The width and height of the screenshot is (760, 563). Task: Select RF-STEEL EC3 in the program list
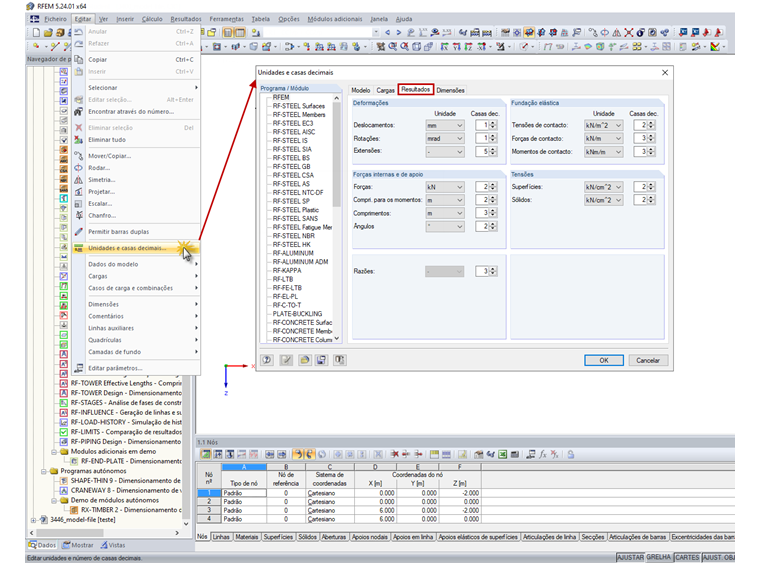(x=293, y=124)
